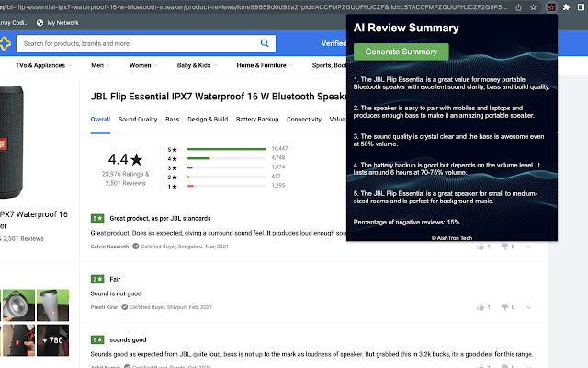Click the '16,447' five-star count

pyautogui.click(x=279, y=149)
